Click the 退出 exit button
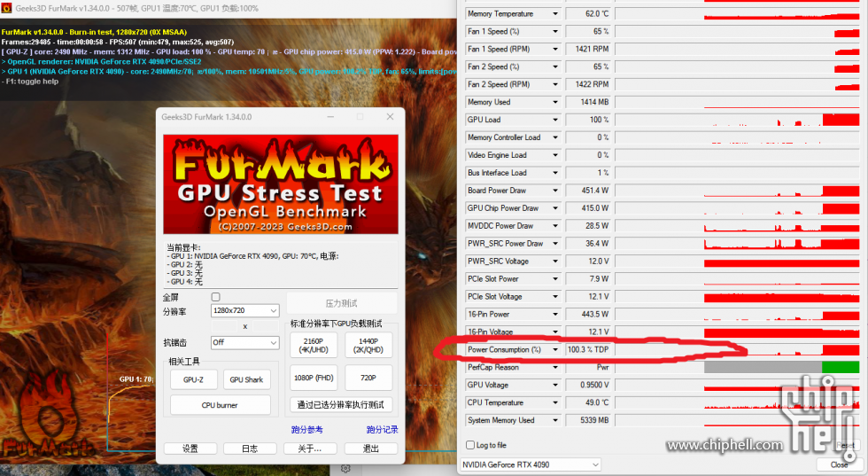Image resolution: width=868 pixels, height=476 pixels. (x=371, y=449)
